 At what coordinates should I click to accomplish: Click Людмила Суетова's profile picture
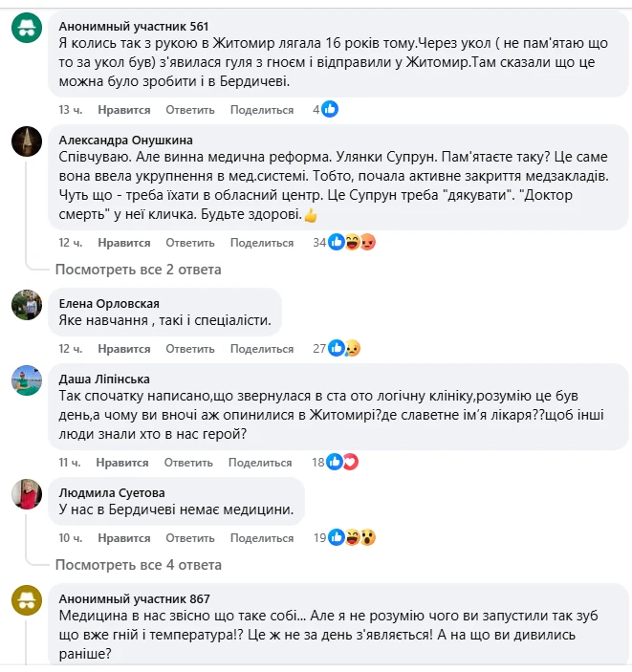point(26,494)
